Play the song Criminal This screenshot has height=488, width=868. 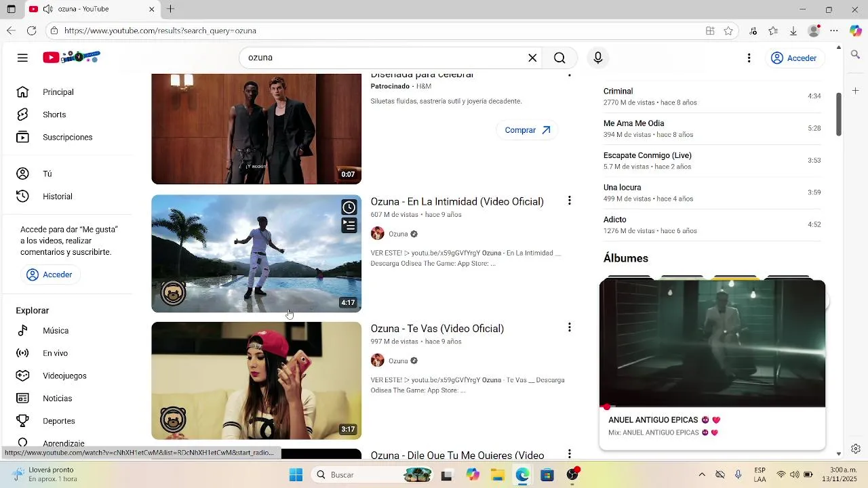(x=712, y=96)
